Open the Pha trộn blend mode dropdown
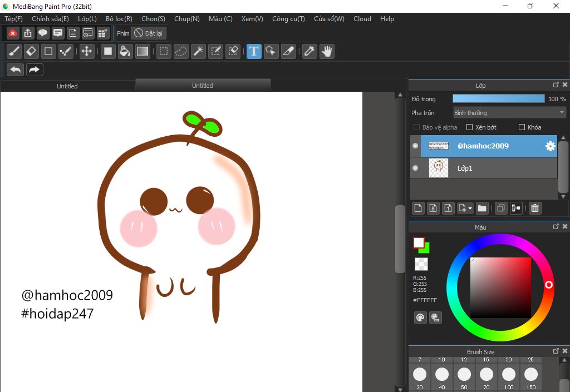Screen dimensions: 570x392 pos(509,113)
